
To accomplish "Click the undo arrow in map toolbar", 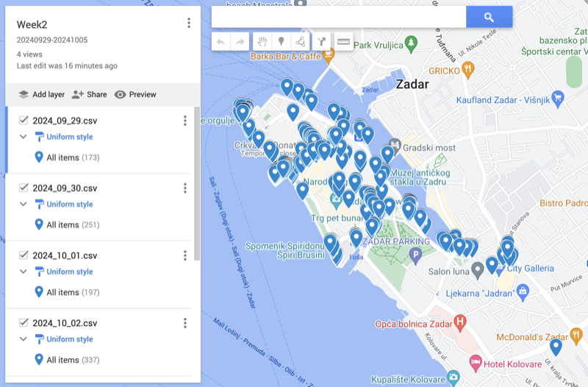I will (x=221, y=42).
